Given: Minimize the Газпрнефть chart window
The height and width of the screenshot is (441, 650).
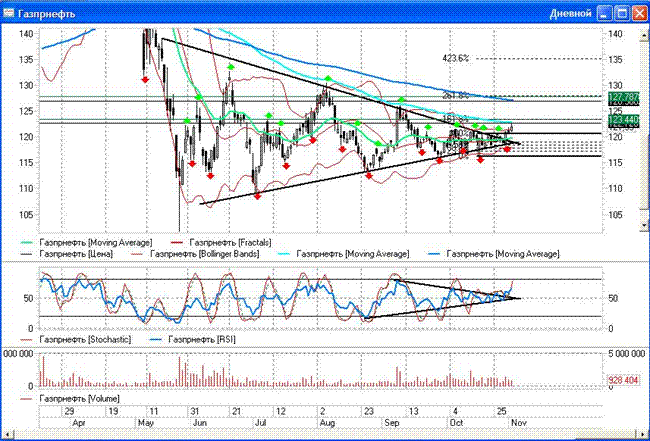Looking at the screenshot, I should (x=604, y=13).
